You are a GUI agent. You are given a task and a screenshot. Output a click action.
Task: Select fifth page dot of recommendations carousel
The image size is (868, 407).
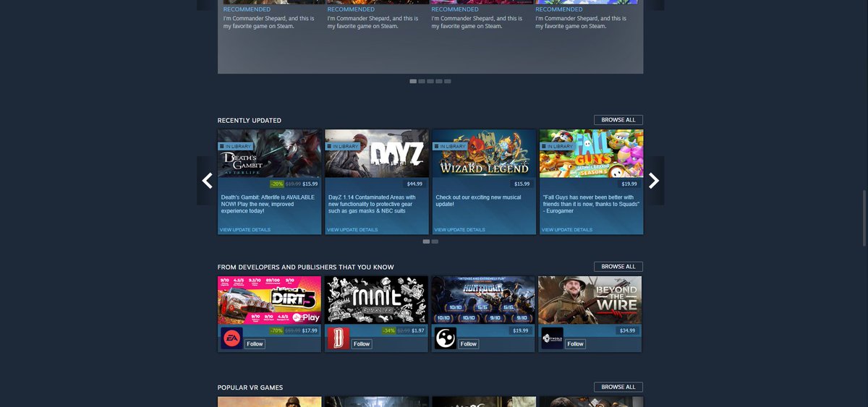[448, 82]
